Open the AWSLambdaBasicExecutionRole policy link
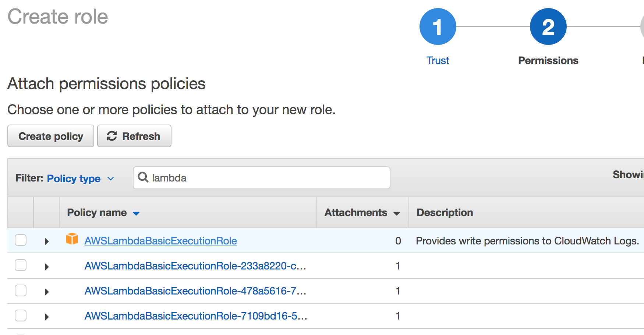This screenshot has height=335, width=644. [160, 241]
